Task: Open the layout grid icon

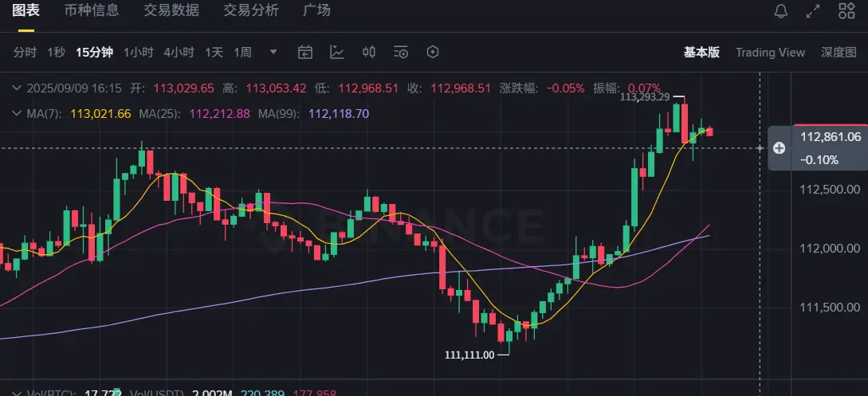Action: coord(847,10)
